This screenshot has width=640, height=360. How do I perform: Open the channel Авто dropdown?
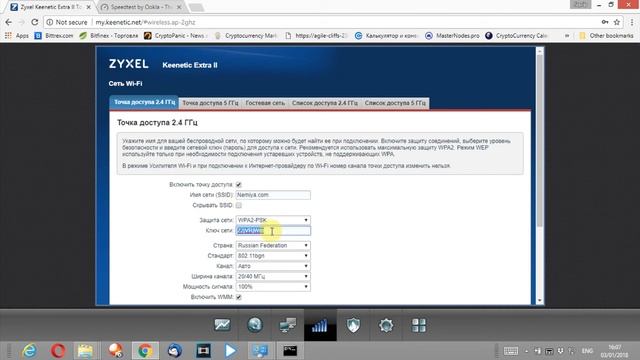coord(273,266)
